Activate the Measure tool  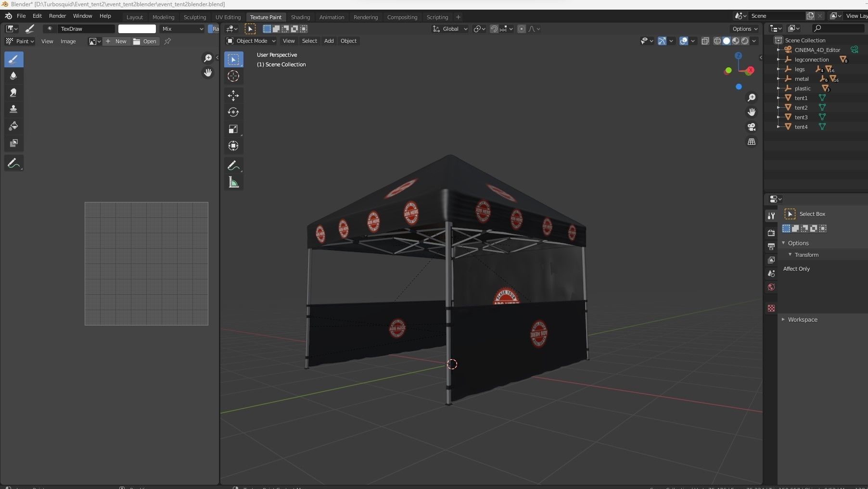(233, 182)
